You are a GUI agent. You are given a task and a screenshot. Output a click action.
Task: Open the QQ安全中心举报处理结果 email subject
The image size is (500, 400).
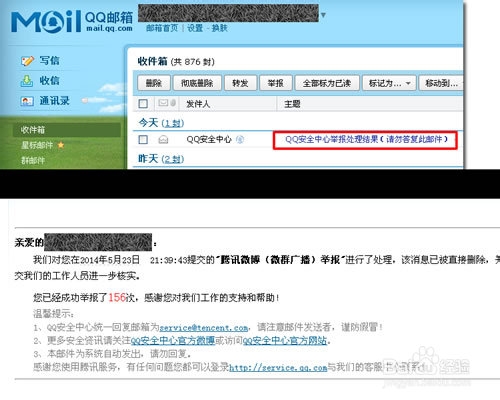point(366,139)
